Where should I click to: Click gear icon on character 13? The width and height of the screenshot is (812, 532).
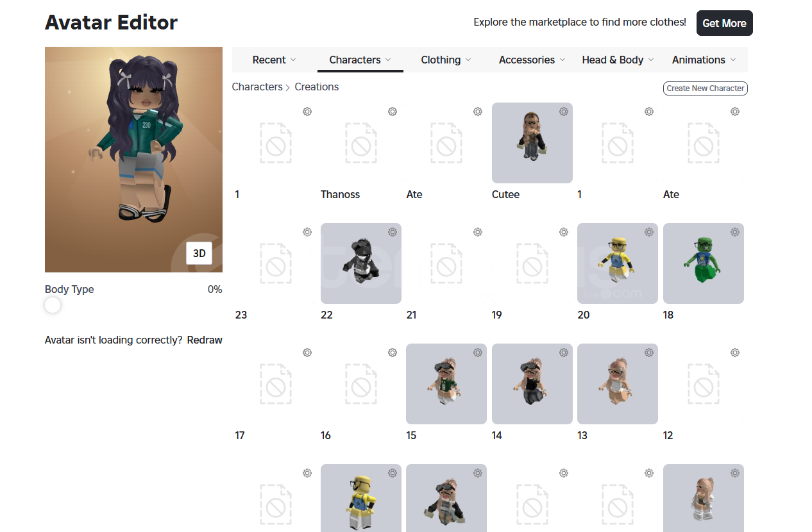[x=649, y=353]
